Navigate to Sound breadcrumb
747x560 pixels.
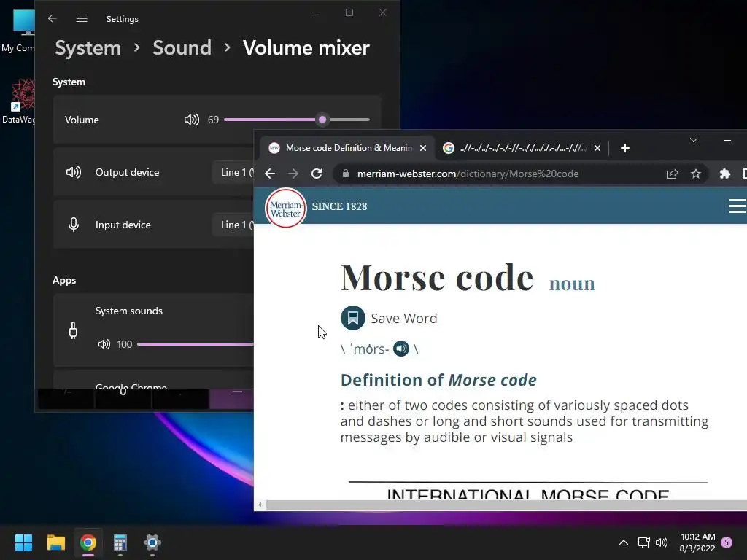182,48
